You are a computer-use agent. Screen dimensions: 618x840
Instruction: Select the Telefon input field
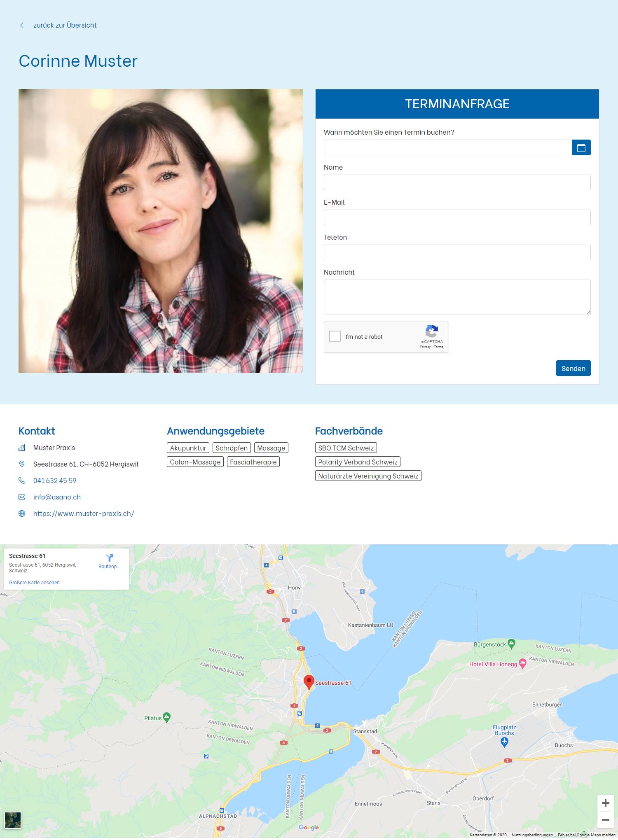coord(457,252)
